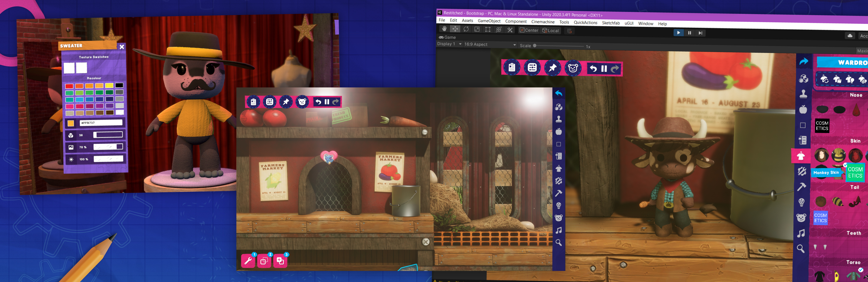
Task: Toggle grid snapping in the Unity toolbar
Action: [x=569, y=31]
